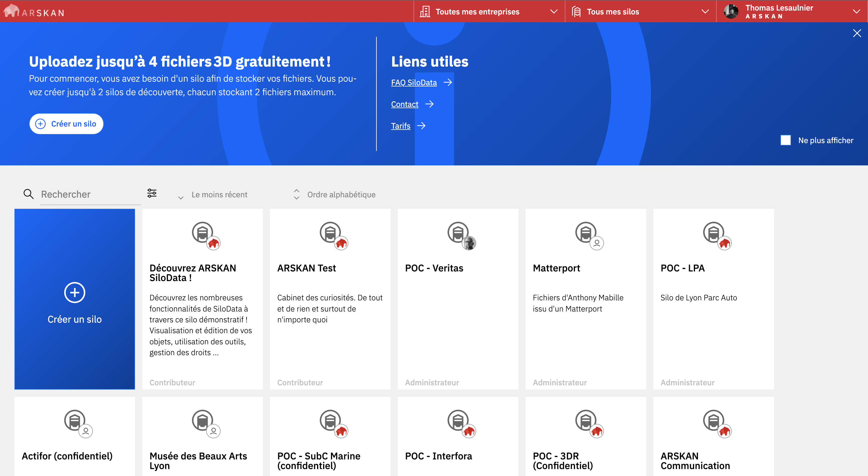The image size is (868, 476).
Task: Click the arrow next to Tarifs link
Action: [x=421, y=126]
